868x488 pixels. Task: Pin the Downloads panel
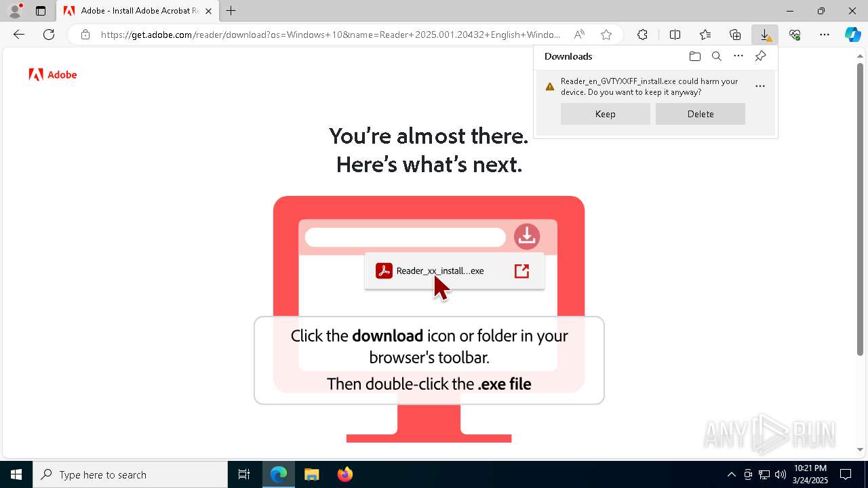(760, 56)
